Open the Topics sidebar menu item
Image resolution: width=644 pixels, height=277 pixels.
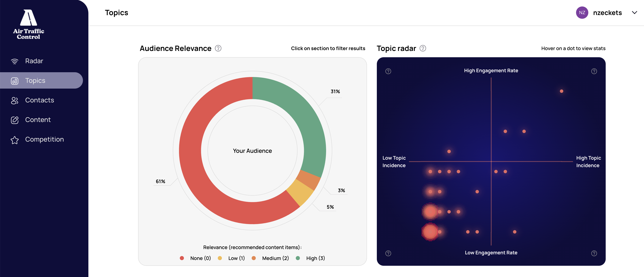[x=35, y=81]
